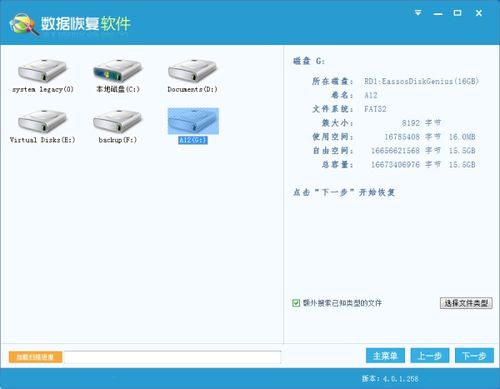
Task: Click the 16656621568 free space value
Action: tap(395, 151)
